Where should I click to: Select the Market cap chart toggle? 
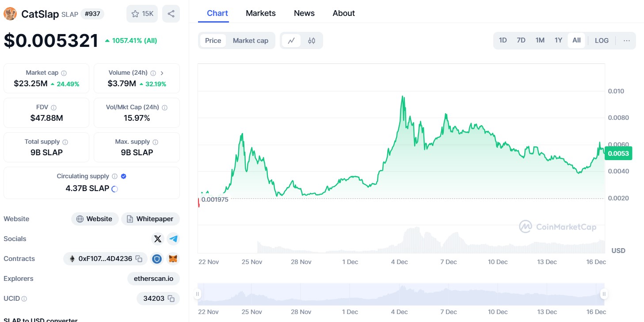coord(251,41)
